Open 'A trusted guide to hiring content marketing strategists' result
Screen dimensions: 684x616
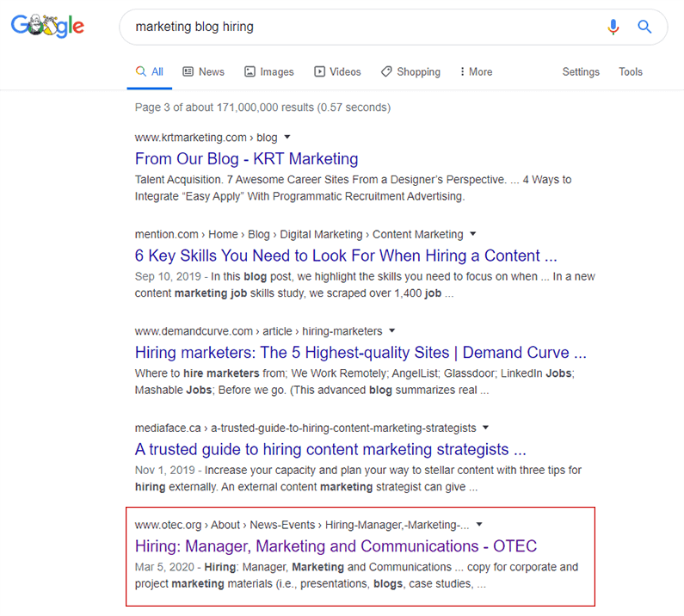[x=330, y=449]
